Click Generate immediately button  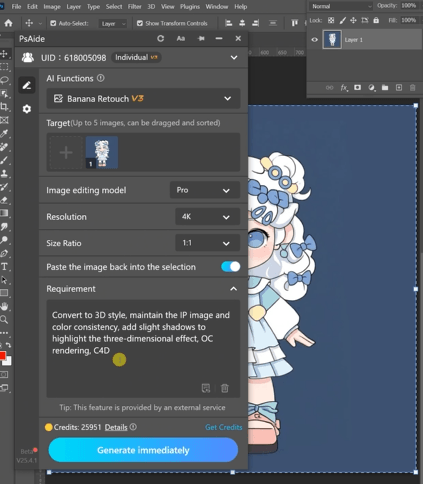(143, 450)
